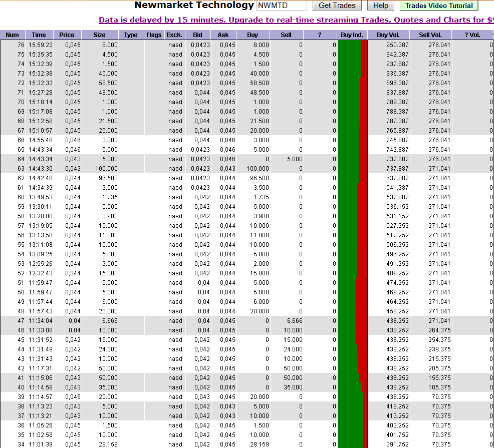This screenshot has width=494, height=448.
Task: Click buy volume 745.887 in row 66
Action: tap(397, 140)
